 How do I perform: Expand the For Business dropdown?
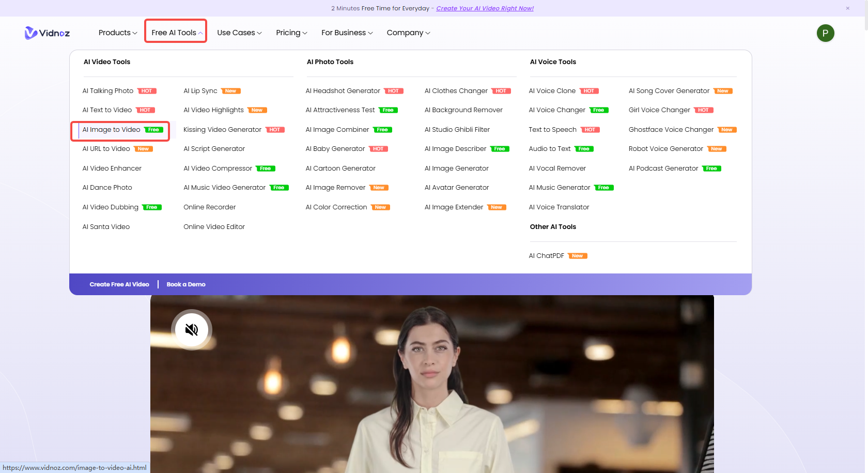click(x=347, y=33)
